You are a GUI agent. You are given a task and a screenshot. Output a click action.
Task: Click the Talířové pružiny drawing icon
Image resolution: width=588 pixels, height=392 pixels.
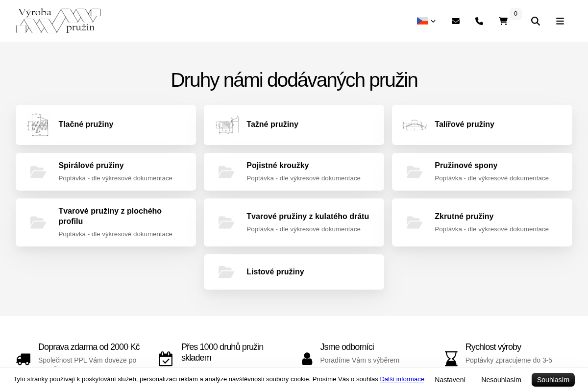[x=415, y=125]
